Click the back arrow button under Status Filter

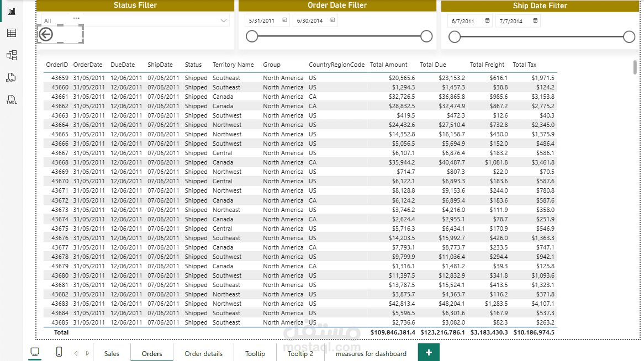(x=46, y=35)
